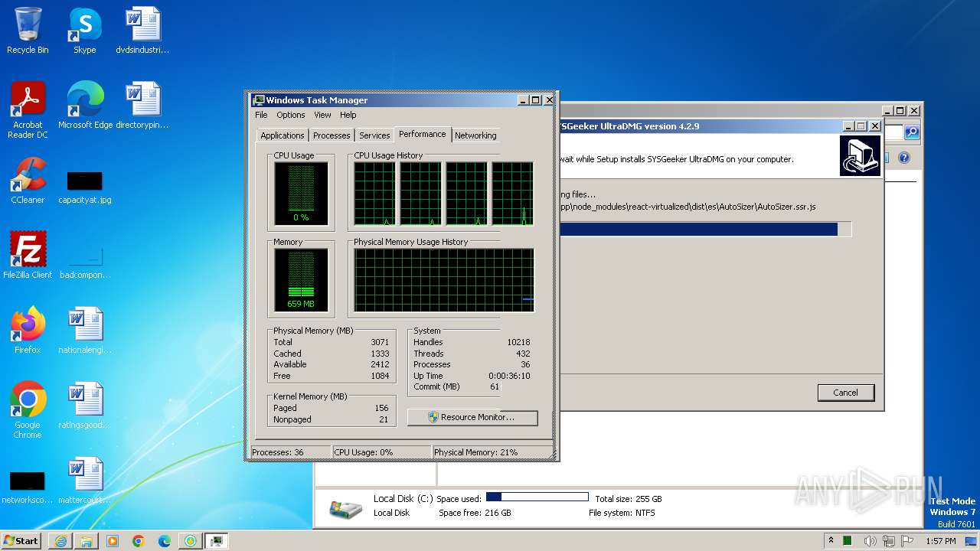The width and height of the screenshot is (980, 551).
Task: Switch to the Networking tab
Action: [475, 135]
